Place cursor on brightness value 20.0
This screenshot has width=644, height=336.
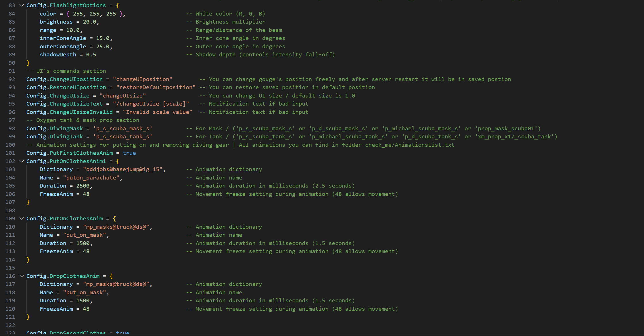[89, 22]
